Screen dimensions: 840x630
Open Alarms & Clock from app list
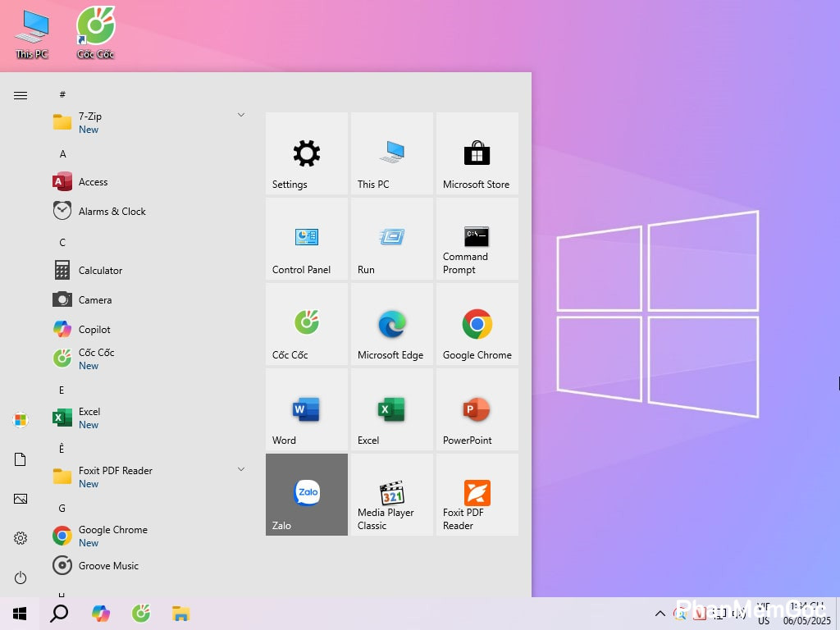pos(112,211)
